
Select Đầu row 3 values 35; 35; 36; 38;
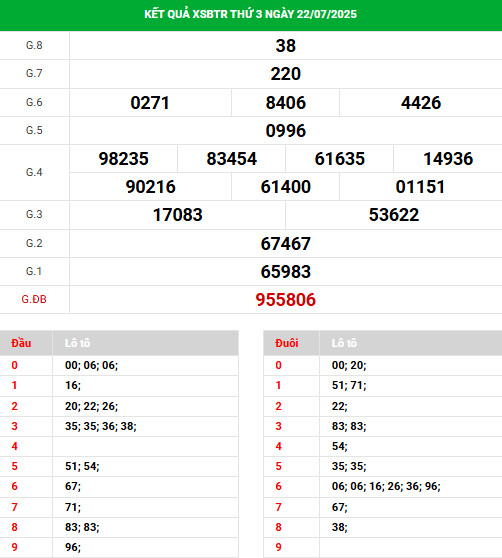click(101, 426)
